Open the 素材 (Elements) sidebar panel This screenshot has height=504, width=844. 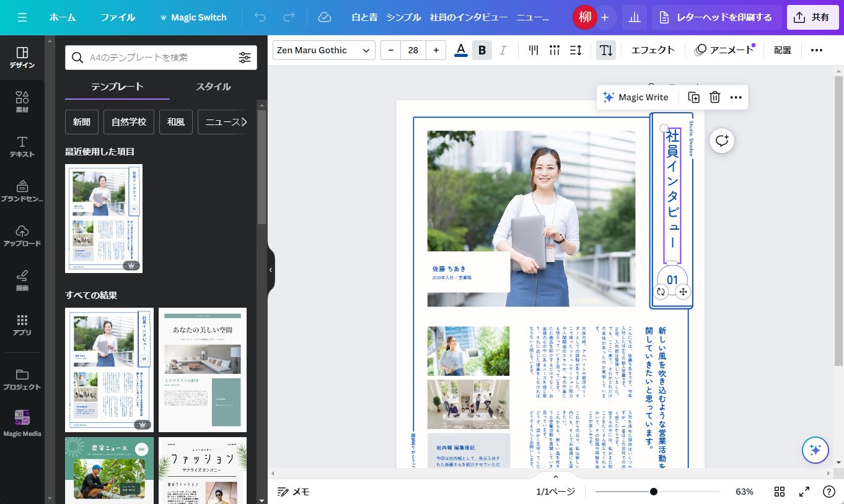(x=22, y=102)
